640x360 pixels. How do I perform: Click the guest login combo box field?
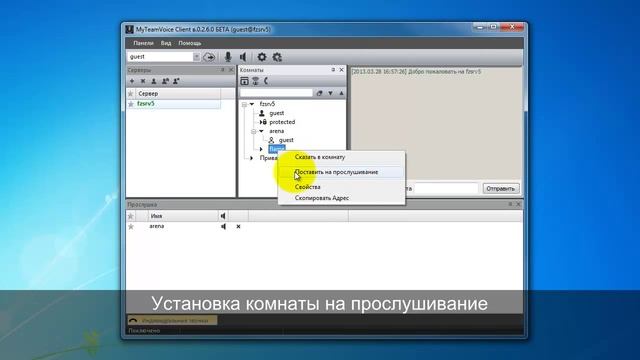click(x=164, y=57)
